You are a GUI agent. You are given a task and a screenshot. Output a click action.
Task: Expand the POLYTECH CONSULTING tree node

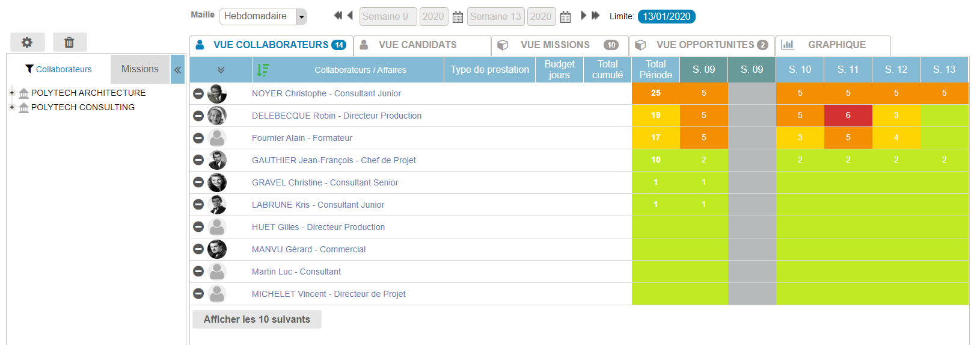[12, 107]
